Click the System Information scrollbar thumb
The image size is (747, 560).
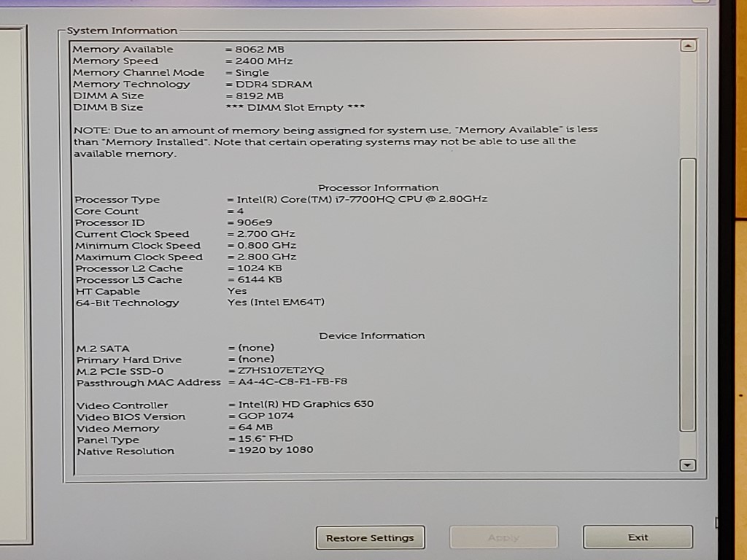(x=687, y=295)
